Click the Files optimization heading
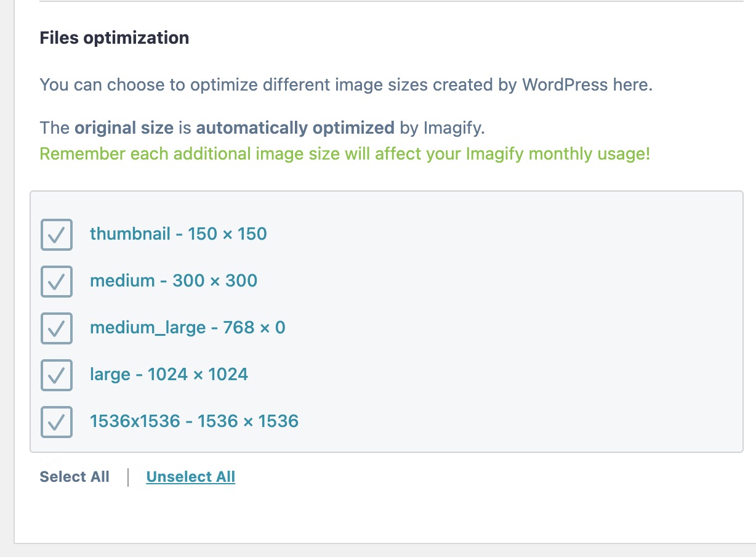 point(114,38)
